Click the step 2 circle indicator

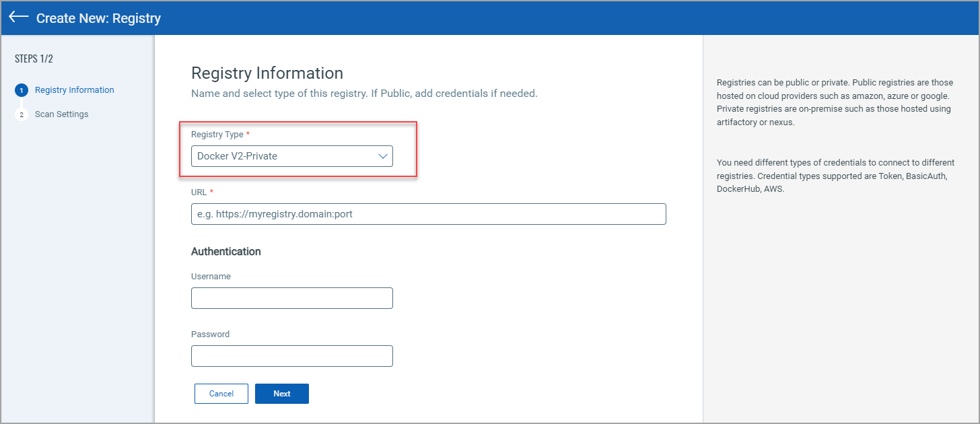coord(22,114)
